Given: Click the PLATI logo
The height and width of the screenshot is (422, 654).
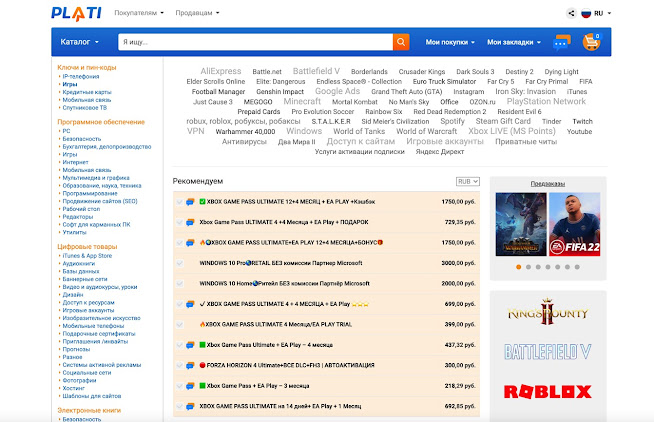Looking at the screenshot, I should [76, 13].
